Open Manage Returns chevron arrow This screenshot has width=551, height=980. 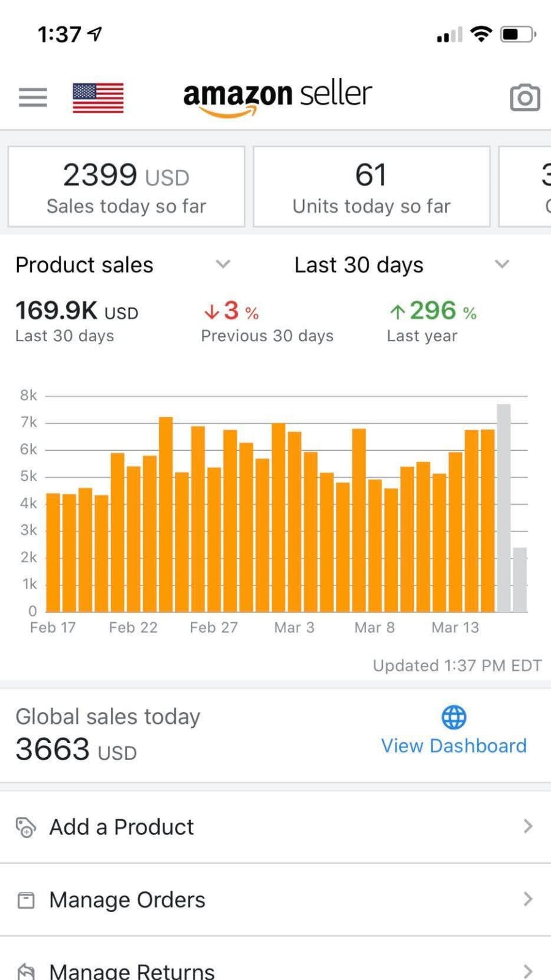[528, 971]
